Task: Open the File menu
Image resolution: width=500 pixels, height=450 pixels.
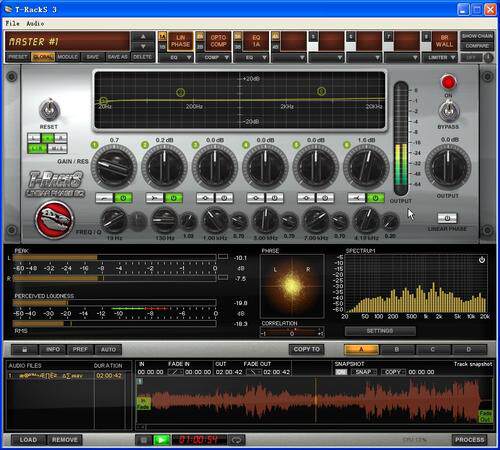Action: (x=12, y=23)
